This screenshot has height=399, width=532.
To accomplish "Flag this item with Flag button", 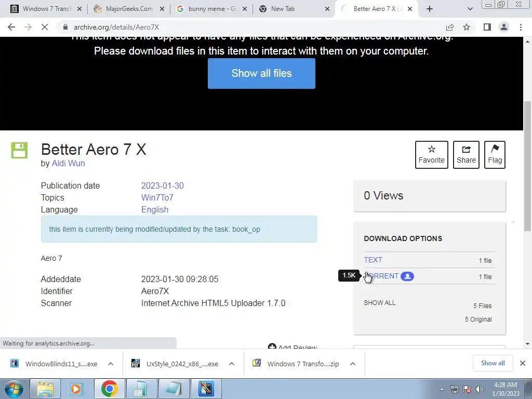I will [495, 155].
